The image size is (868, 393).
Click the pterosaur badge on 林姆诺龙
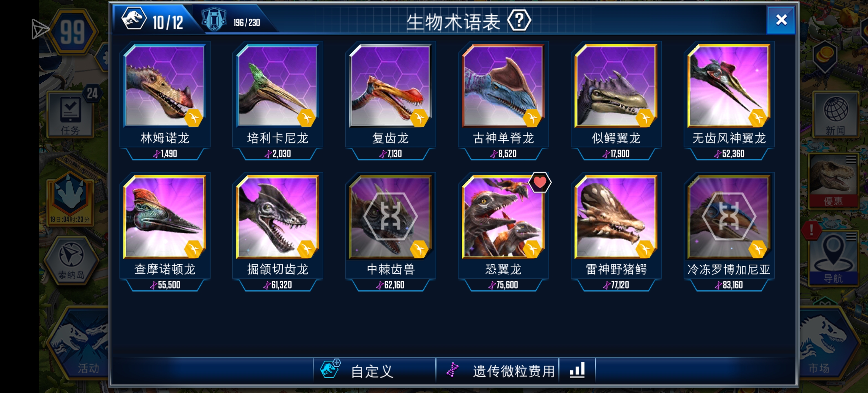tap(193, 118)
